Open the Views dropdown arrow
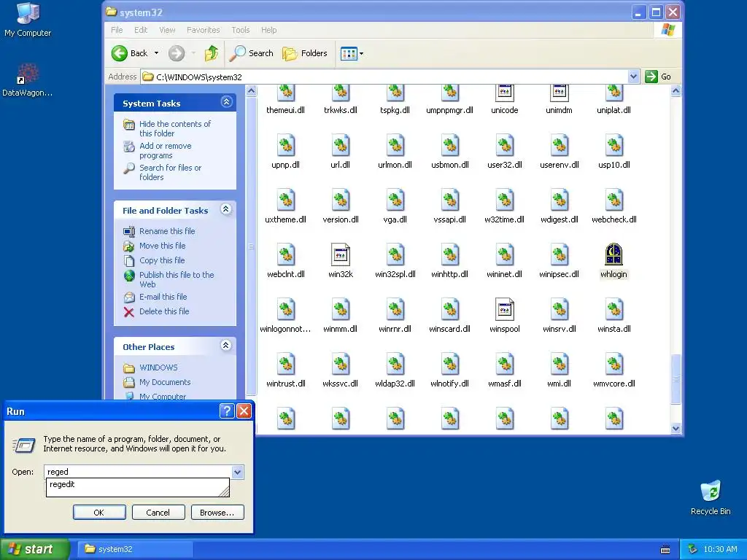The width and height of the screenshot is (747, 560). click(x=361, y=54)
